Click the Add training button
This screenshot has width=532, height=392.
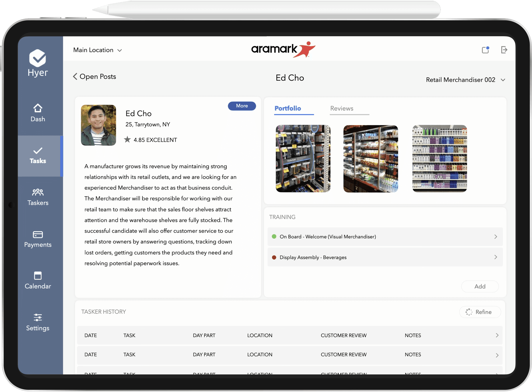point(480,286)
